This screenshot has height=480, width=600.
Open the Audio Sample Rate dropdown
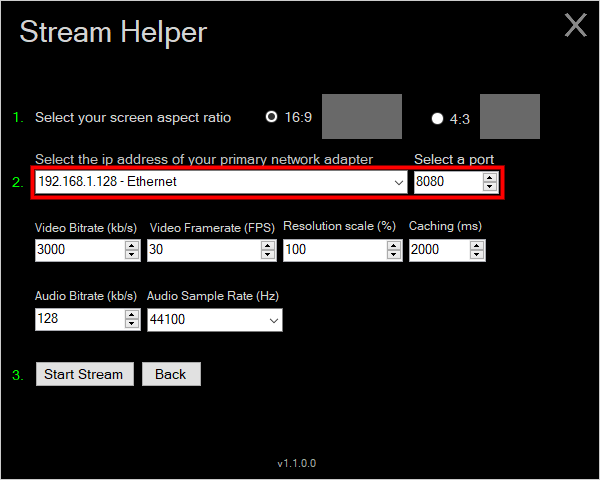pyautogui.click(x=215, y=320)
